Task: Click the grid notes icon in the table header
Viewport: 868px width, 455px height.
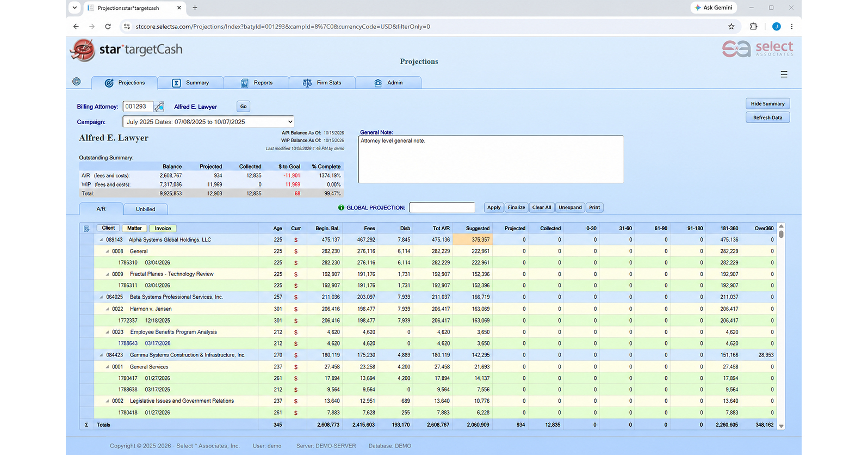Action: pos(86,229)
